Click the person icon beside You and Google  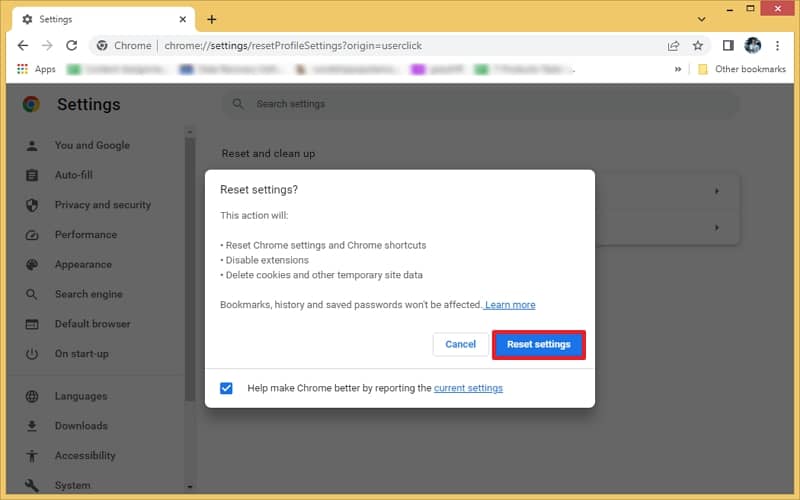pyautogui.click(x=32, y=146)
